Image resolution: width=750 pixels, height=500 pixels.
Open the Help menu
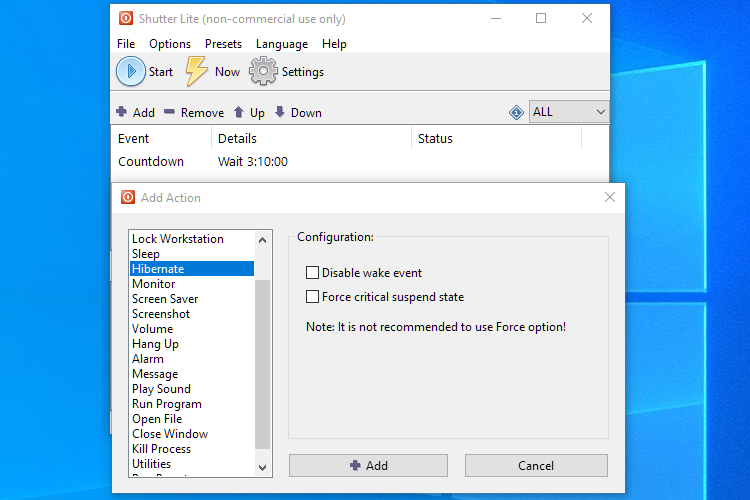click(334, 44)
